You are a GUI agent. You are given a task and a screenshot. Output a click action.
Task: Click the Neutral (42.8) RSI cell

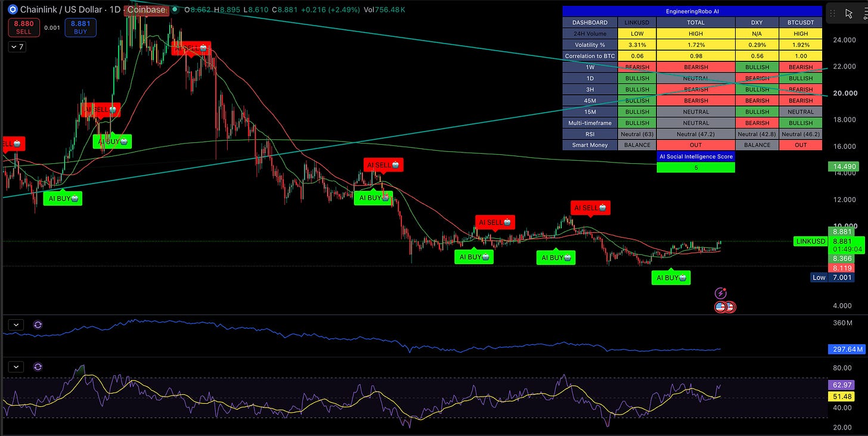coord(757,134)
